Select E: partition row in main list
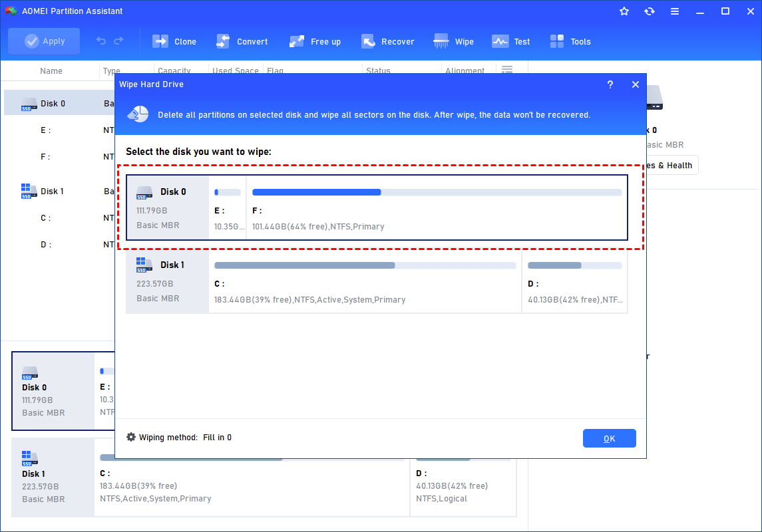 (60, 130)
